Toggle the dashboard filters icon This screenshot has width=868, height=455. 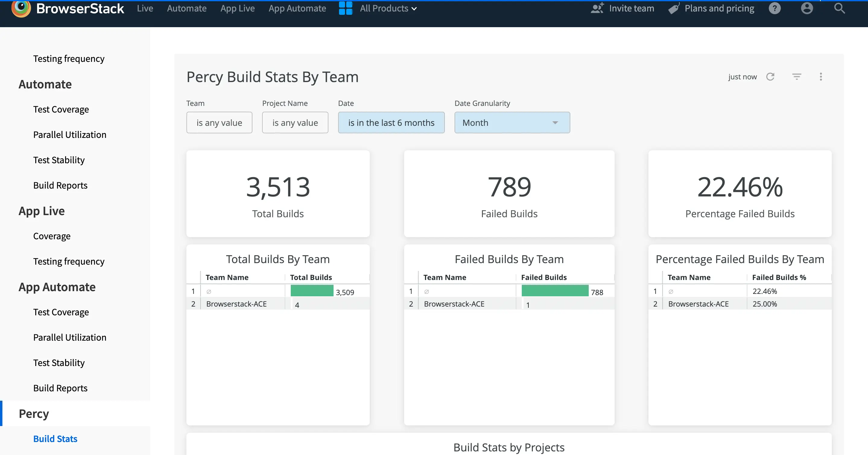(x=797, y=77)
